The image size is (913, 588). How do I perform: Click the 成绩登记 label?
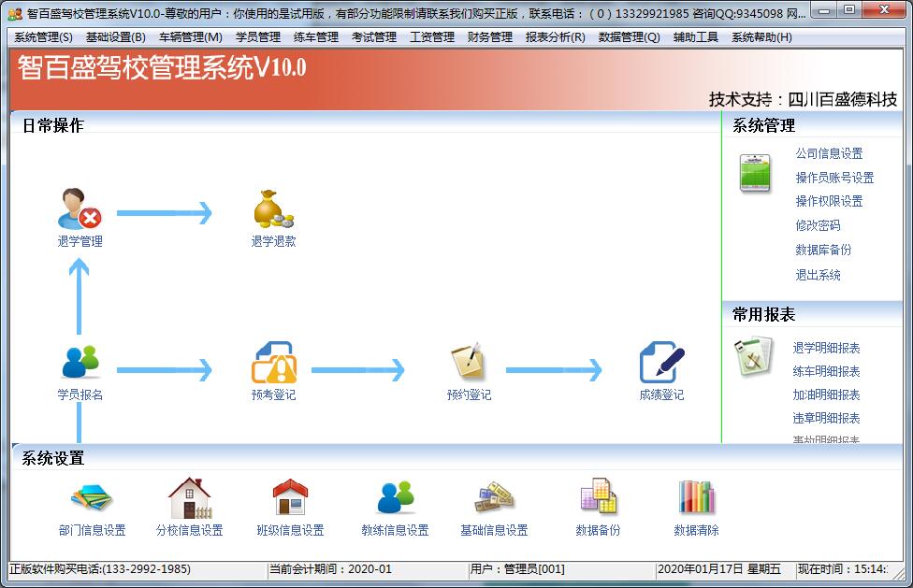point(661,394)
